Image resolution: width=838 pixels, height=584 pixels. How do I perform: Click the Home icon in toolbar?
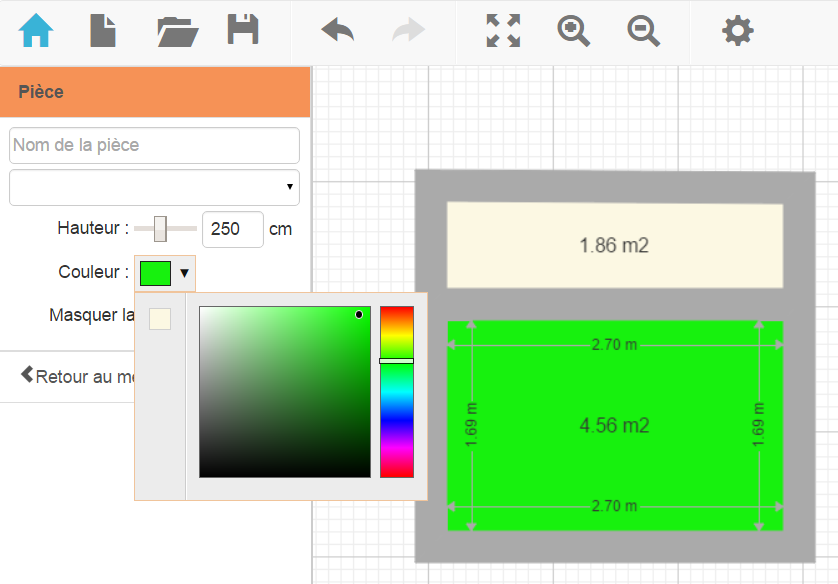point(36,31)
